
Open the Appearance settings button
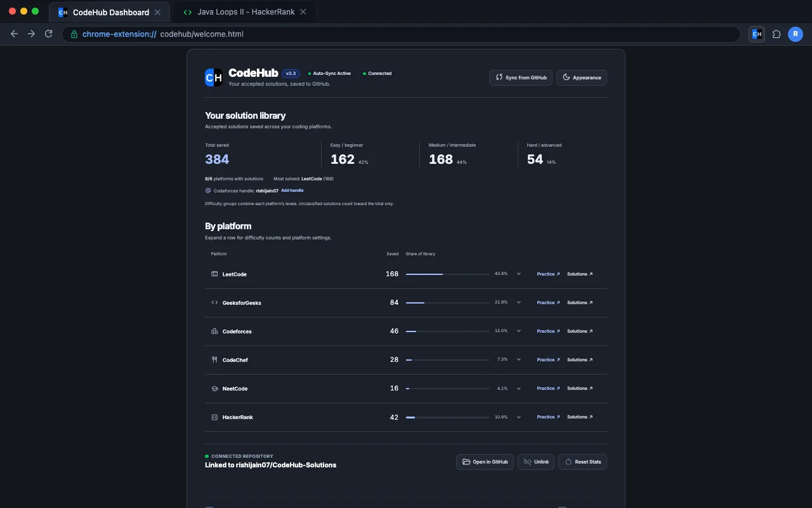click(x=582, y=77)
